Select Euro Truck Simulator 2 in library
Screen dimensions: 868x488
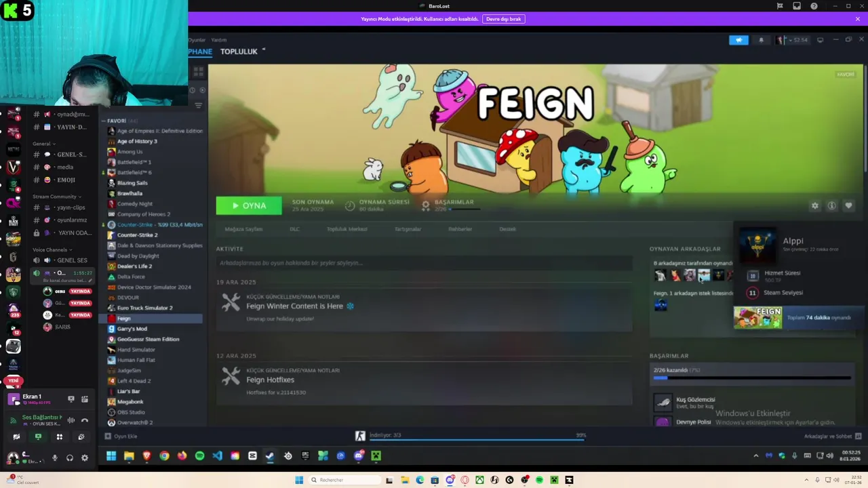point(144,308)
